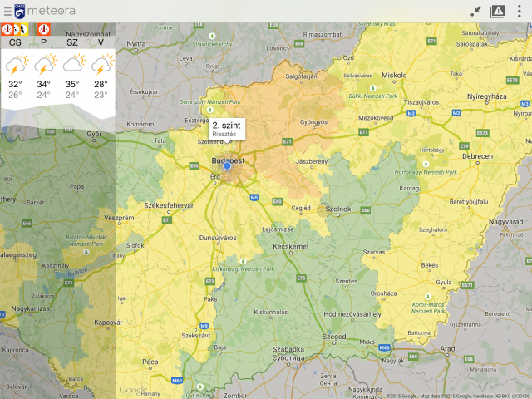The image size is (532, 399).
Task: Tap the Kecskemét city label
Action: (291, 246)
